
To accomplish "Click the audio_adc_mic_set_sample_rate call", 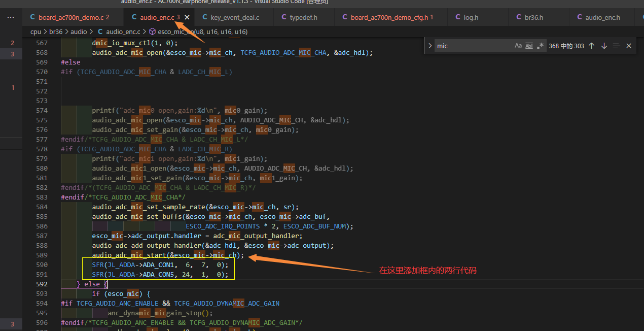I will tap(195, 207).
